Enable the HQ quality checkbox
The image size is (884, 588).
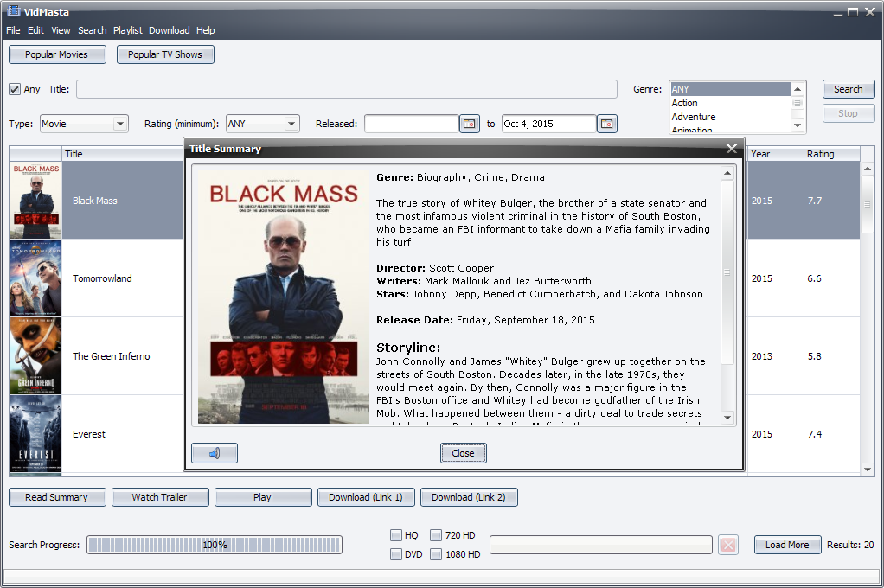396,535
